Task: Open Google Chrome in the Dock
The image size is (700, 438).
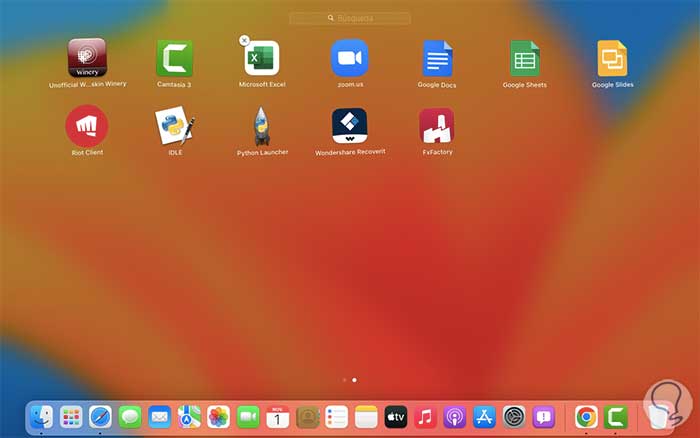Action: coord(586,417)
